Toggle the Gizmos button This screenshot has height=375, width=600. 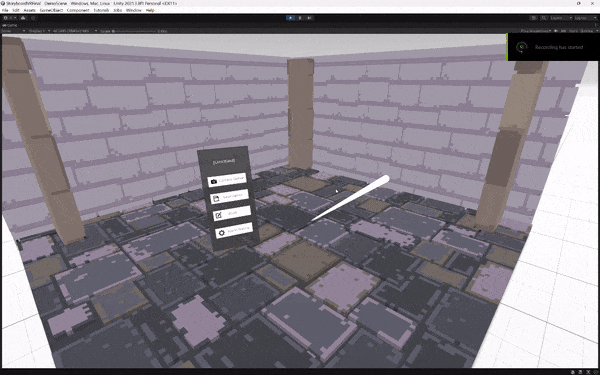point(586,31)
